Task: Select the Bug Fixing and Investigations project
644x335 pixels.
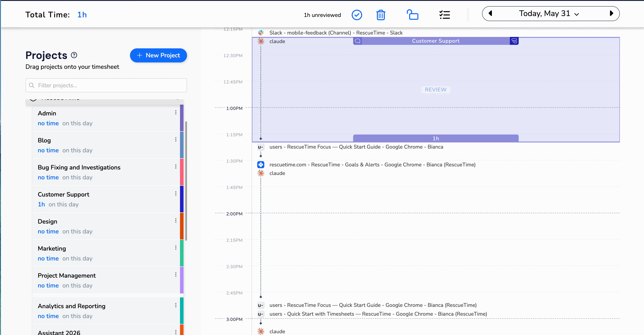Action: click(106, 172)
